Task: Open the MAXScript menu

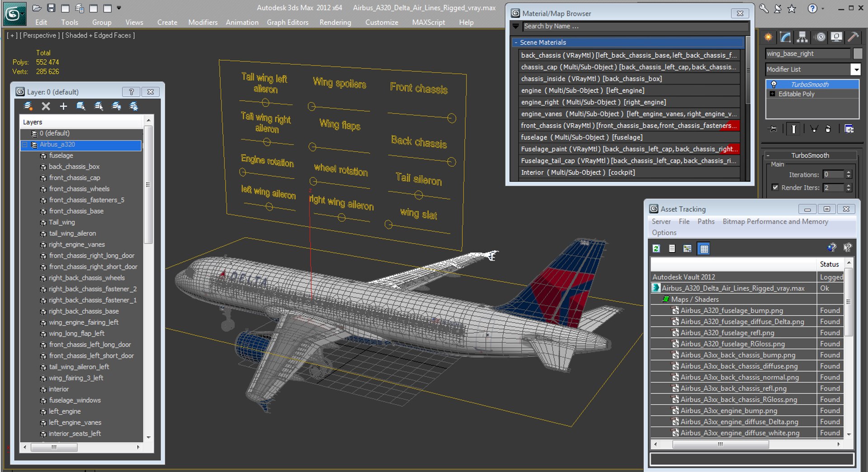Action: click(428, 22)
